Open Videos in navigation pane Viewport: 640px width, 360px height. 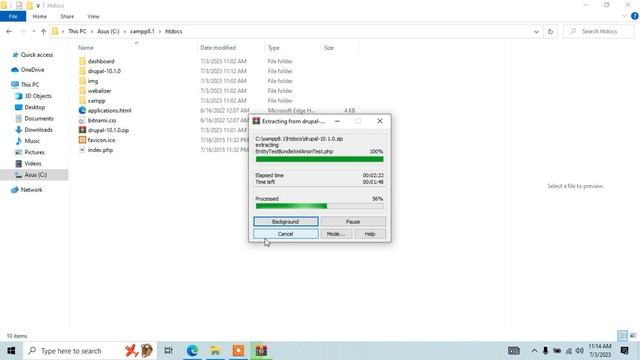(28, 163)
